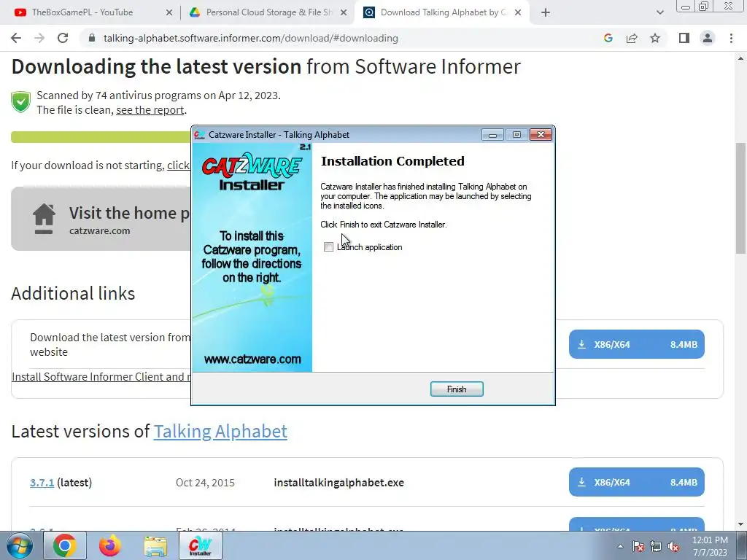Screen dimensions: 747x560
Task: Open the Chrome profile menu
Action: pyautogui.click(x=708, y=38)
